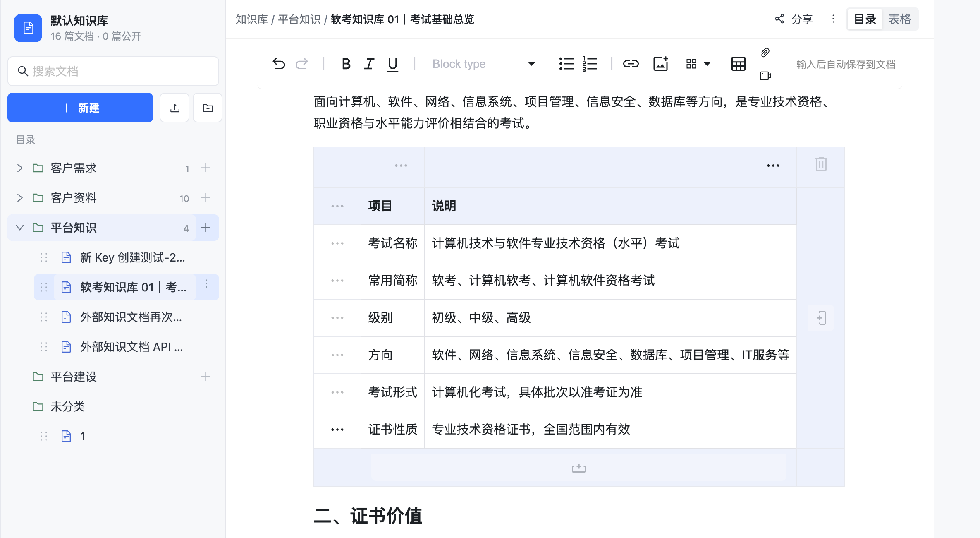Click the 搜索文档 search field

coord(113,71)
